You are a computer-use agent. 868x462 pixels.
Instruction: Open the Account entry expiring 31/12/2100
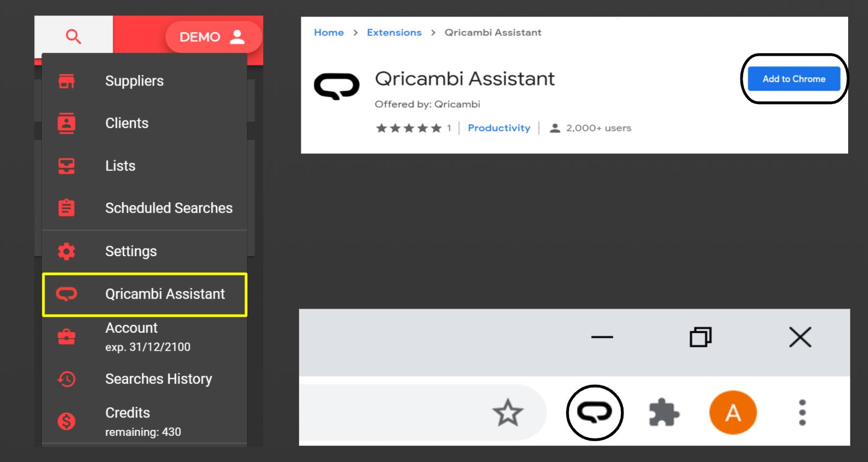[144, 337]
